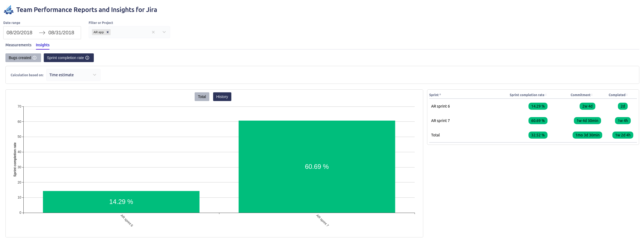
Task: Clear all selections in Filter or Project
Action: pos(153,32)
